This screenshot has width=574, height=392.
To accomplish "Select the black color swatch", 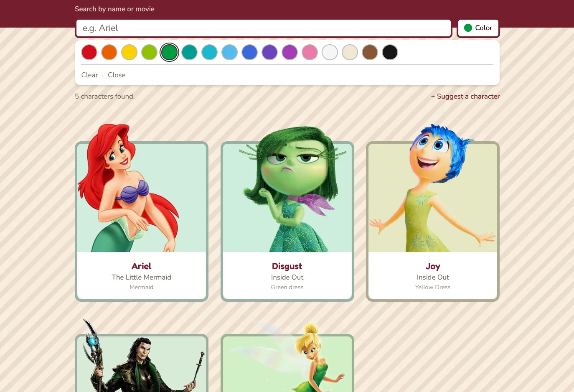I will pos(390,52).
